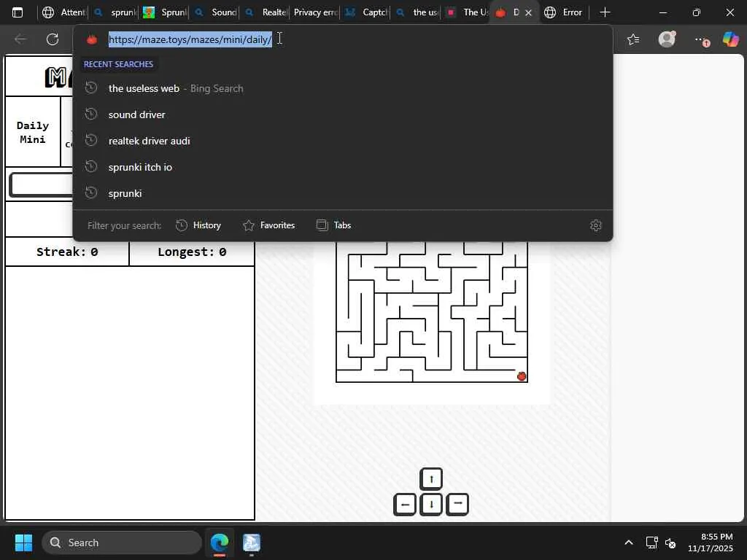Open the tab actions menu icon
Screen dimensions: 747x560
(x=18, y=12)
